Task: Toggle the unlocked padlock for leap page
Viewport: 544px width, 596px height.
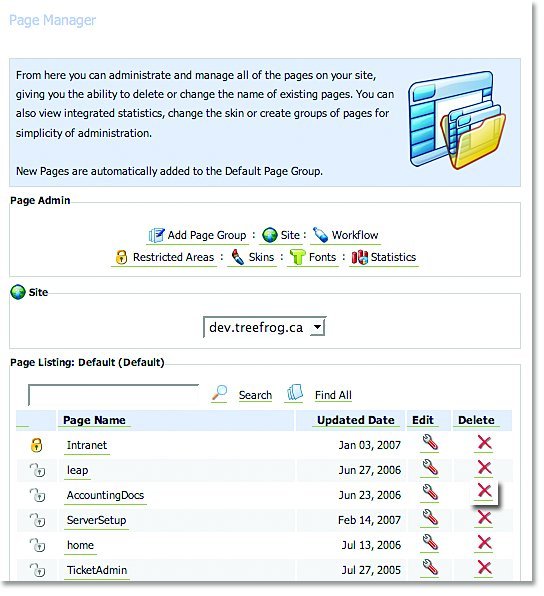Action: [x=38, y=470]
